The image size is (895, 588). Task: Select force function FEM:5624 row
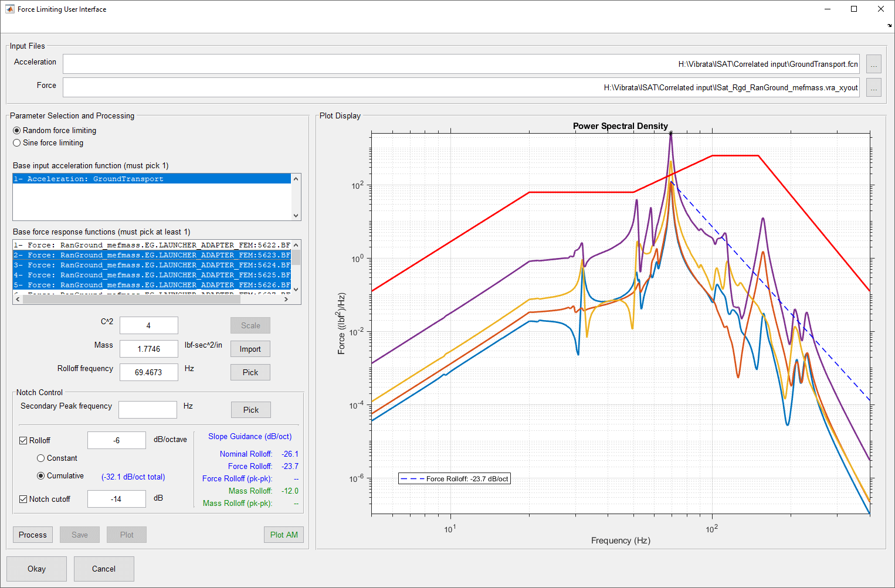152,265
